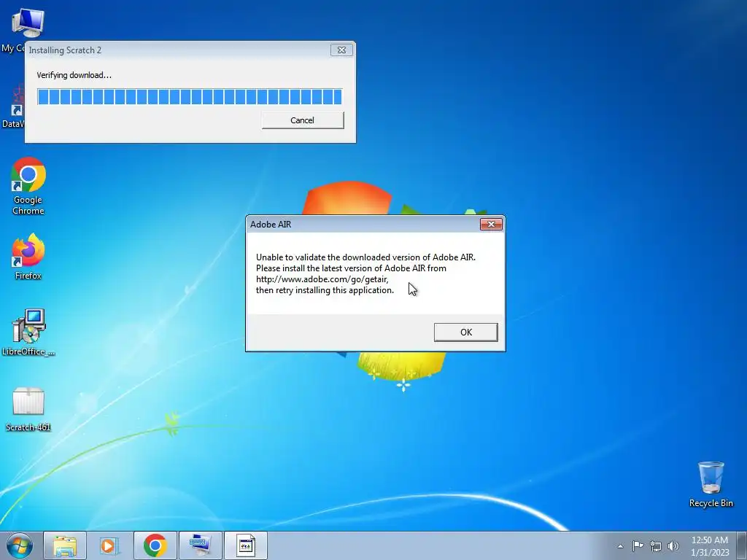
Task: Click the Verifying download progress bar
Action: tap(190, 97)
